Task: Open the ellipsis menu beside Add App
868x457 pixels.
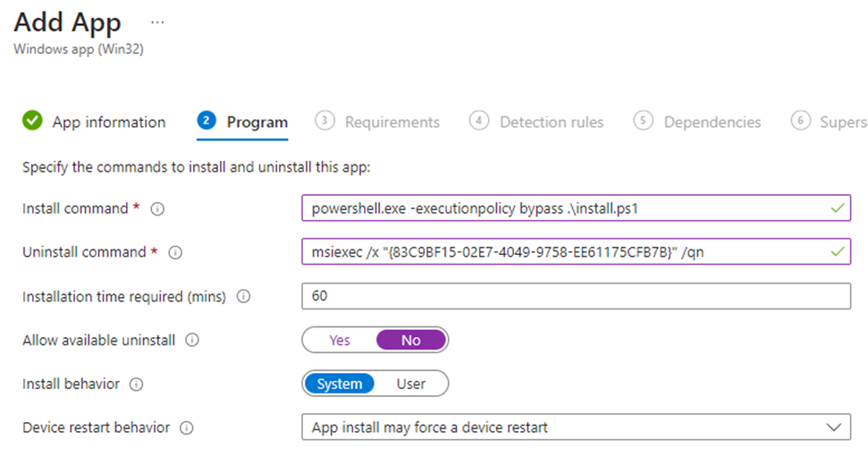Action: pyautogui.click(x=158, y=21)
